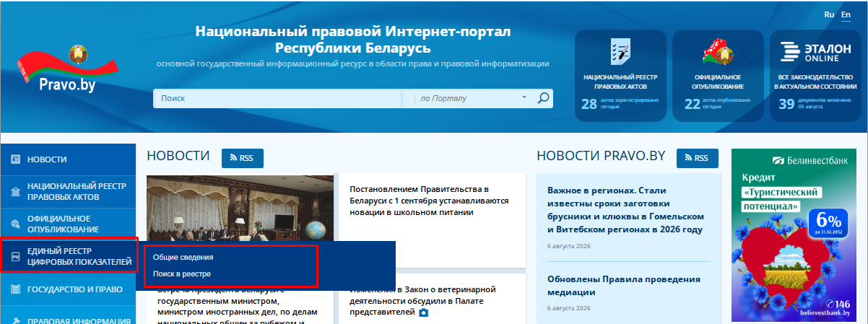Open Официальное опубликование tile

pyautogui.click(x=718, y=75)
